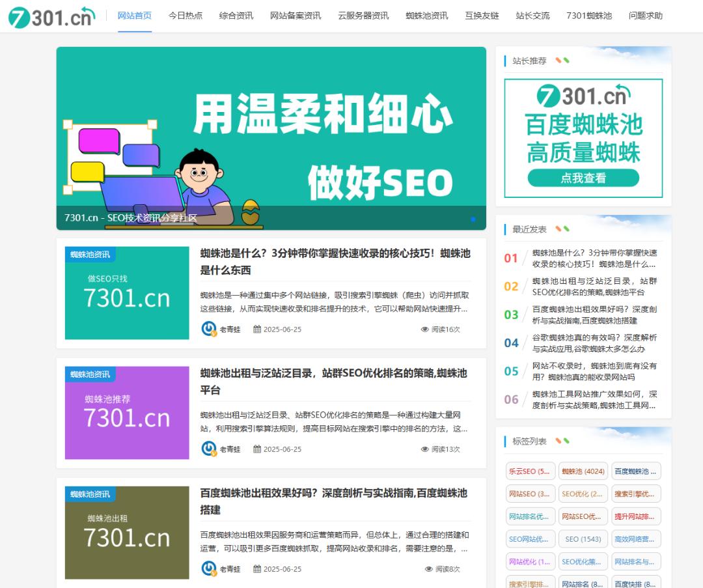Open recent post 04 about 谷歌蜘蛛池
The width and height of the screenshot is (703, 588).
594,343
